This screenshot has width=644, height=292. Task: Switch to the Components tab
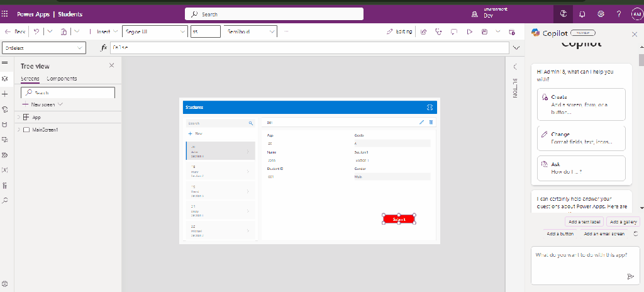(62, 79)
